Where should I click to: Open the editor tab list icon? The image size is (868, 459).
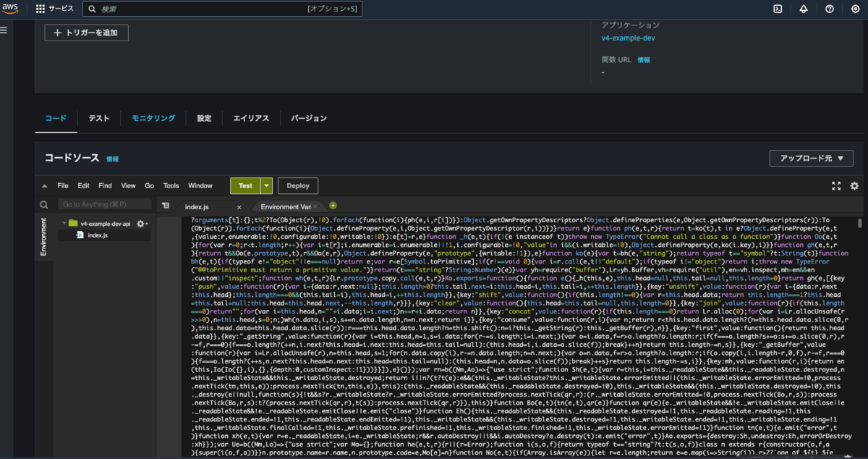tap(166, 206)
